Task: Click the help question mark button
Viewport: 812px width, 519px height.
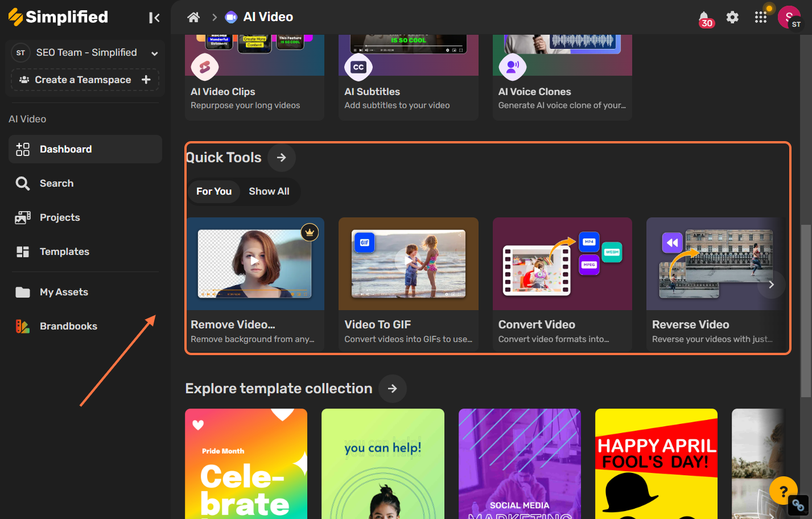Action: point(784,491)
